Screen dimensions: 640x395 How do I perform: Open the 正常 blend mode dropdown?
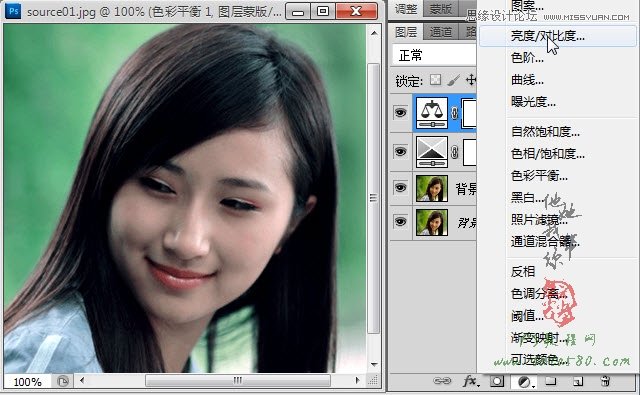[x=434, y=55]
